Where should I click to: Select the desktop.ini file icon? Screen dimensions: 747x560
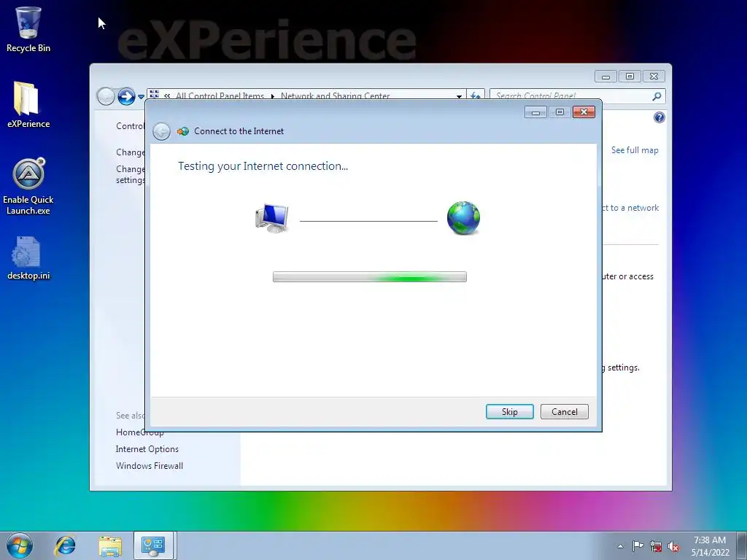point(28,258)
